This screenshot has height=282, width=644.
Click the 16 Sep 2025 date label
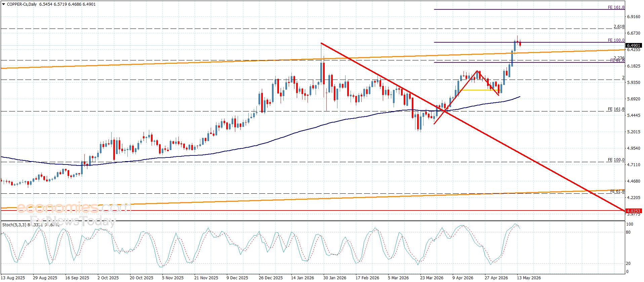(x=77, y=278)
